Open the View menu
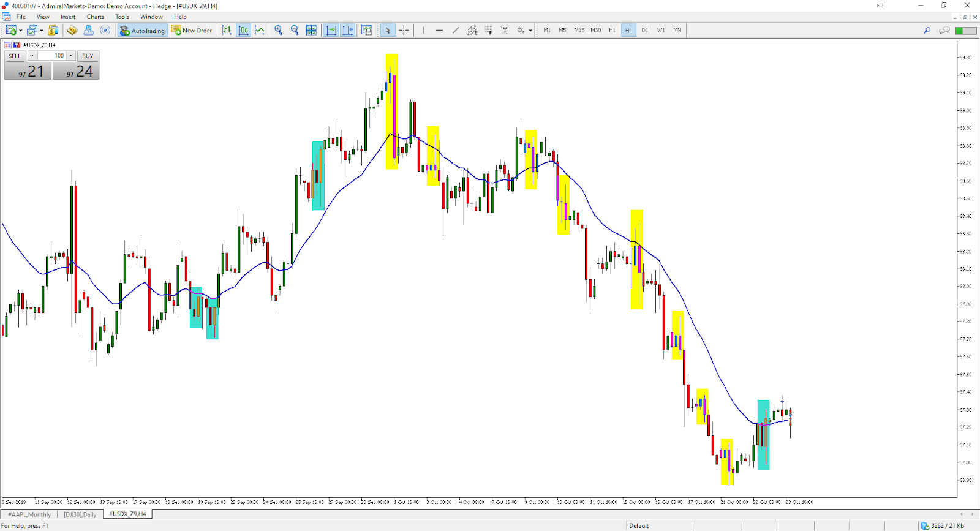 43,17
